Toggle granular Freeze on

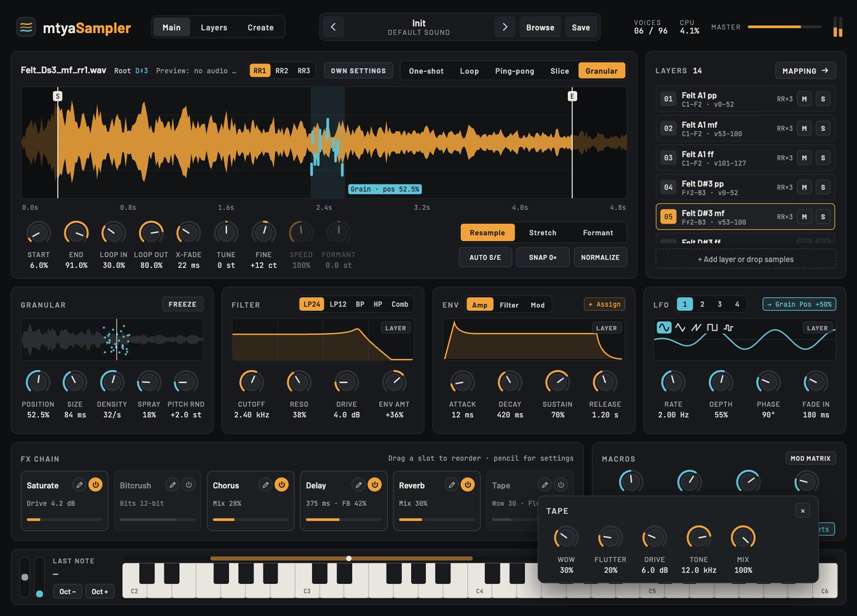(x=183, y=304)
